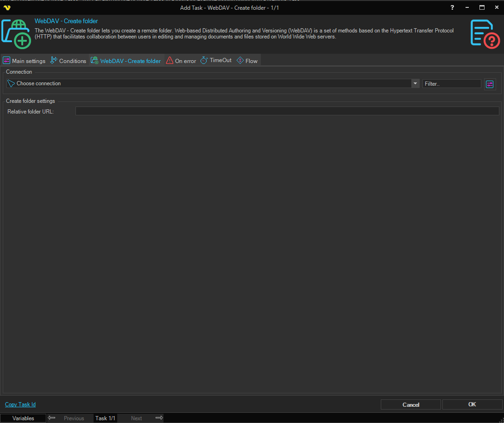Image resolution: width=504 pixels, height=423 pixels.
Task: Click the Copy Task Id link
Action: [x=20, y=404]
